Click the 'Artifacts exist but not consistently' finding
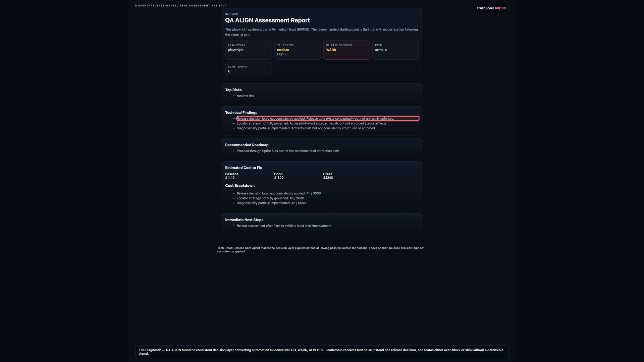 point(306,128)
